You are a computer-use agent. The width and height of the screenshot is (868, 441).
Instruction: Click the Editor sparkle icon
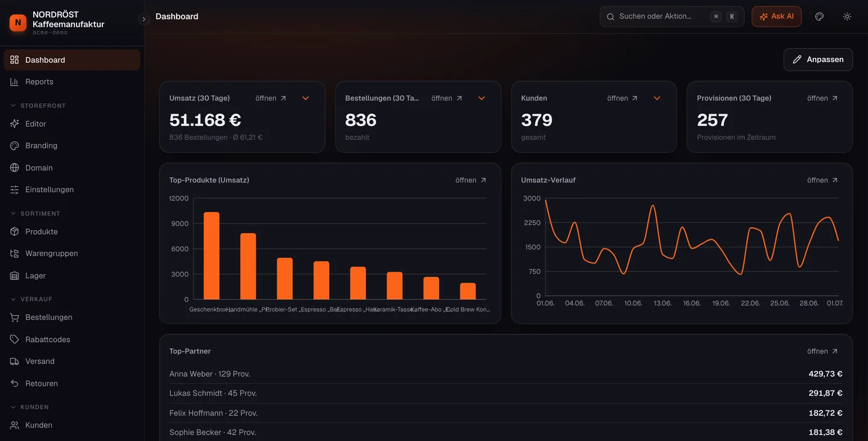pos(14,124)
